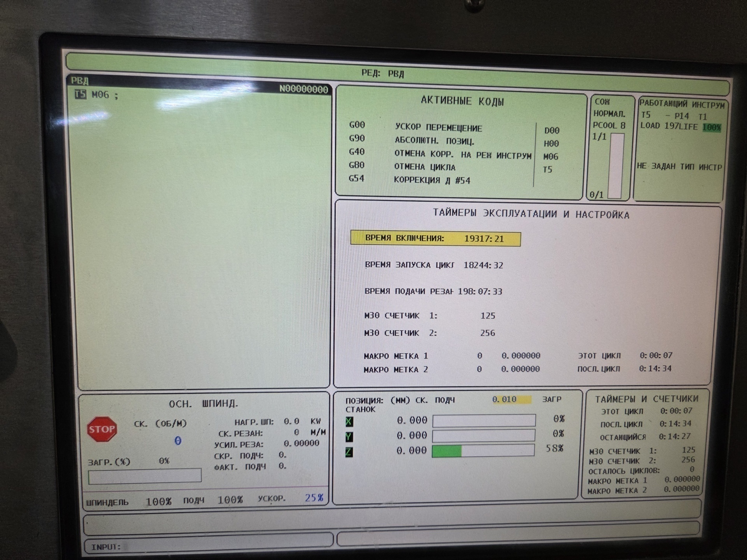This screenshot has width=747, height=560.
Task: Select the ВРЕМЯ ЗАПУСКА ЦИКЛ timer row
Action: 433,265
